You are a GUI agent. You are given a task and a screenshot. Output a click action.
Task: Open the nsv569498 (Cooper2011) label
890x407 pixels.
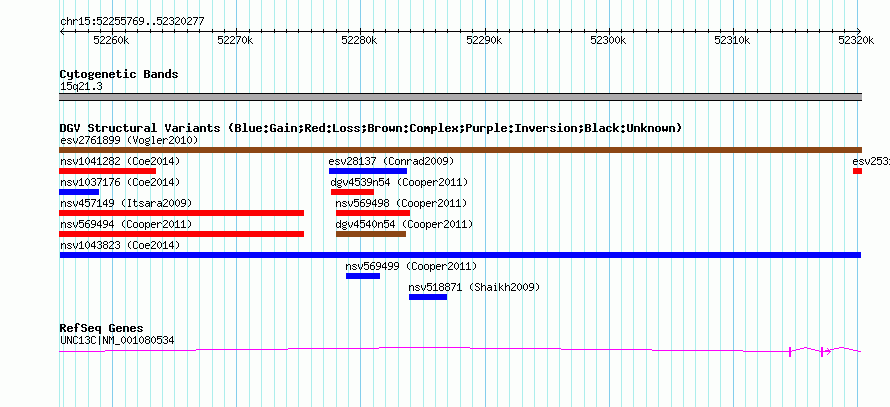coord(402,203)
